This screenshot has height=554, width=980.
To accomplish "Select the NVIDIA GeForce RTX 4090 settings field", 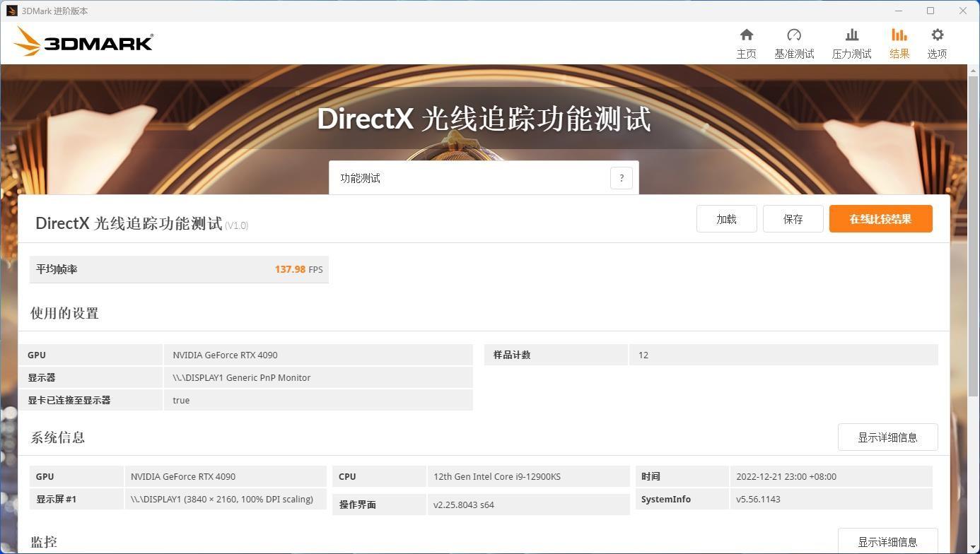I will click(x=318, y=355).
